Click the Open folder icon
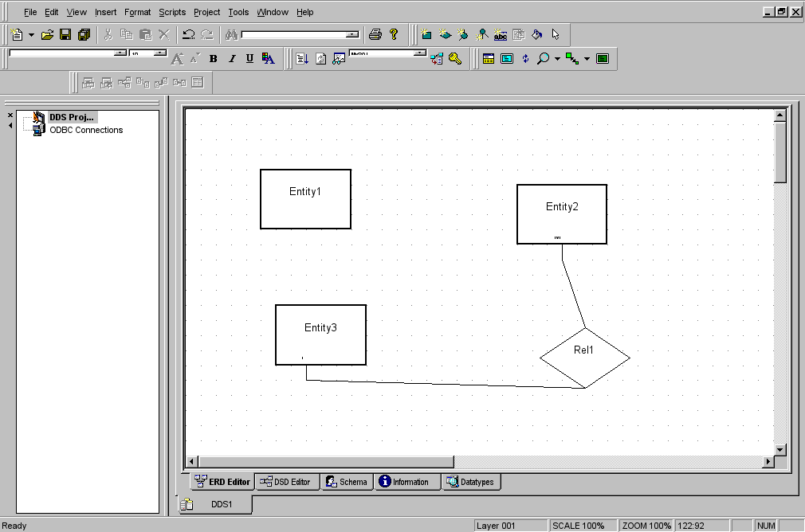The width and height of the screenshot is (805, 532). point(47,34)
